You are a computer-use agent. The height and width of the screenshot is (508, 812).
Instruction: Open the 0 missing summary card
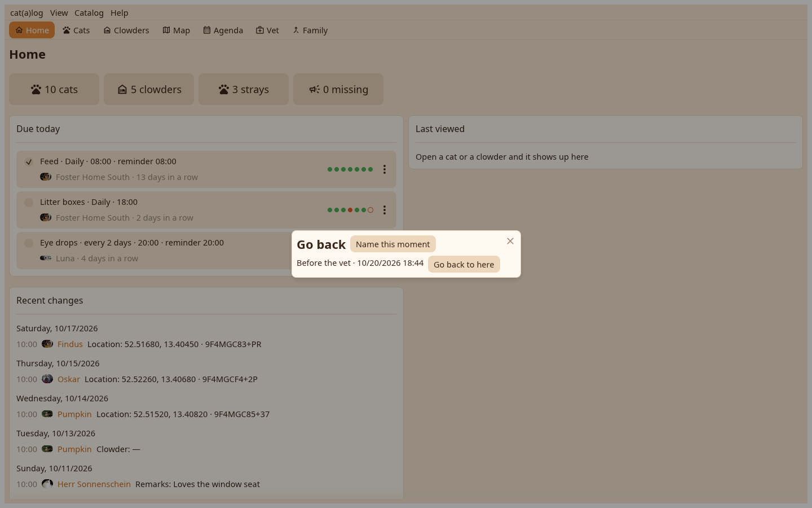click(338, 89)
